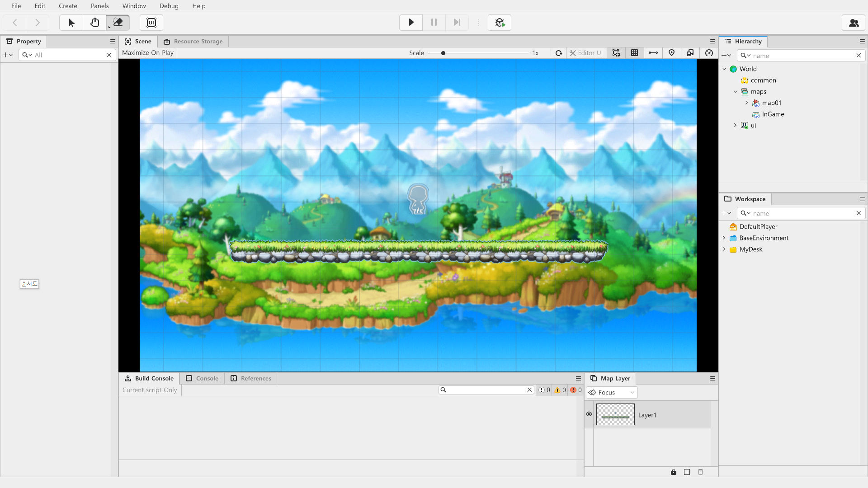Toggle the Editor UI button

586,53
